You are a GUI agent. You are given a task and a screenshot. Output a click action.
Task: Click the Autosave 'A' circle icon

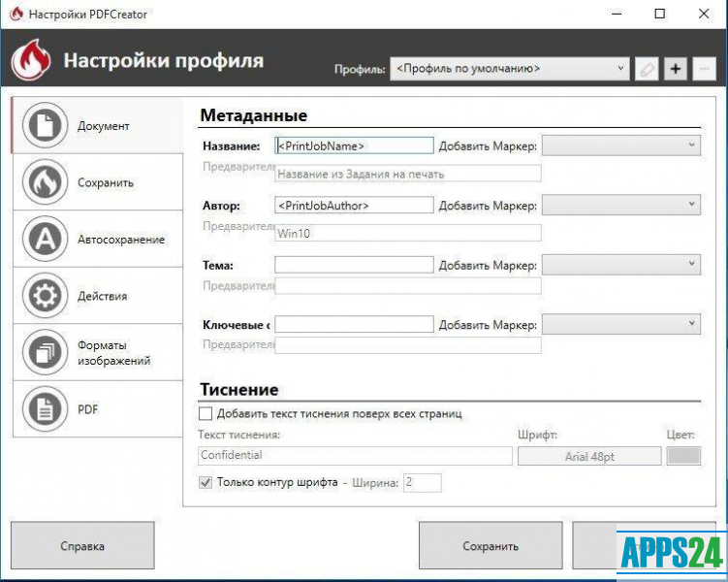(45, 239)
